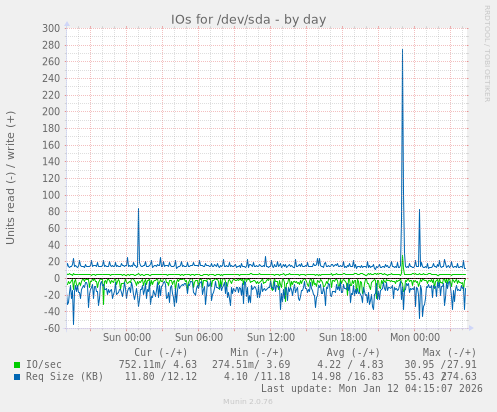This screenshot has width=497, height=412.
Task: Click the y-axis value '0'
Action: tap(57, 278)
